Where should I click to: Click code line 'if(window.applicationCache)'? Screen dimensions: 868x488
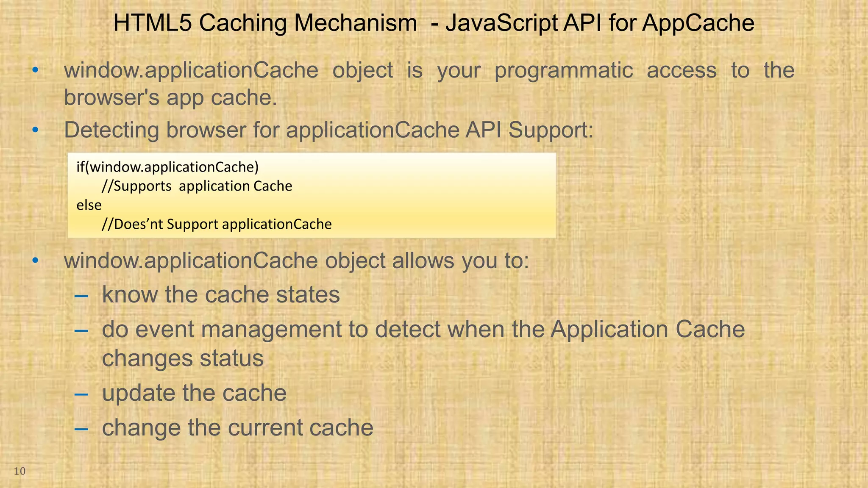tap(167, 167)
